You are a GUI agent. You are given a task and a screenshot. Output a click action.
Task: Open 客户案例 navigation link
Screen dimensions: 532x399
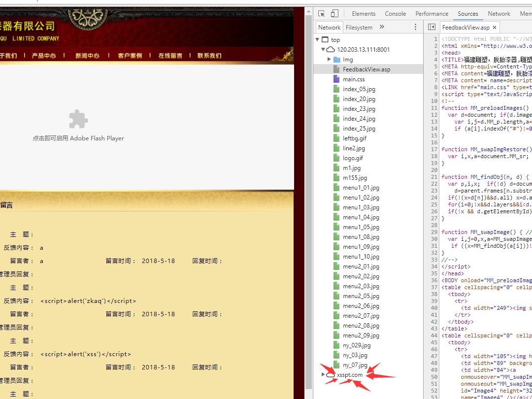tap(130, 56)
